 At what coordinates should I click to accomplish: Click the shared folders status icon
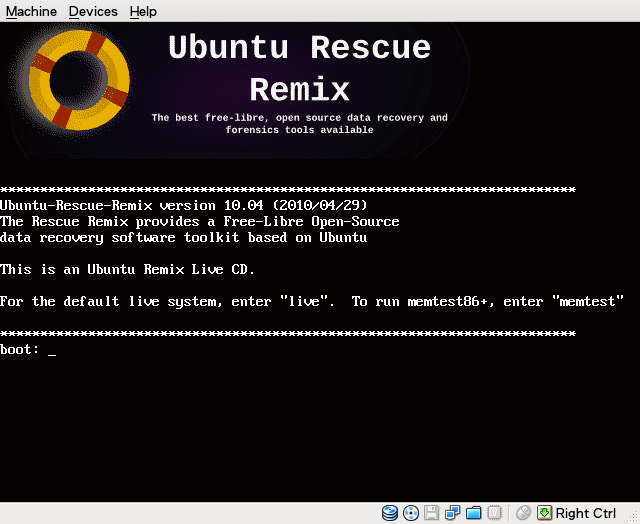click(x=473, y=513)
